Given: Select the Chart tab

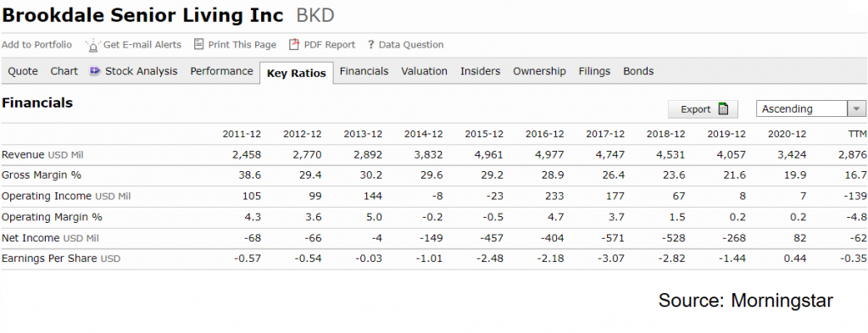Looking at the screenshot, I should 64,71.
